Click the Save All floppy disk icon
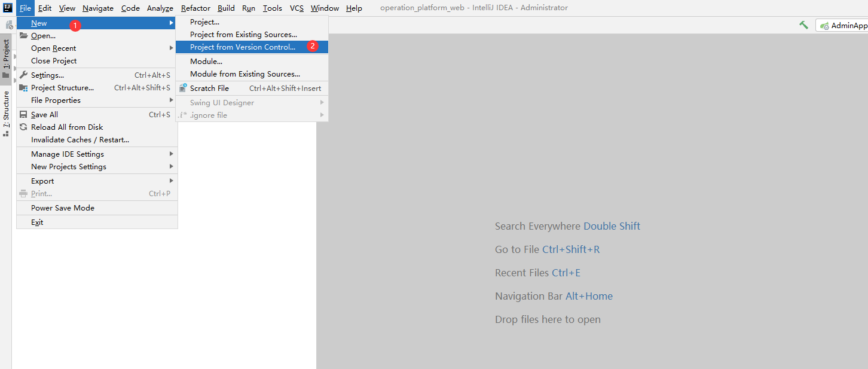The image size is (868, 369). tap(23, 115)
